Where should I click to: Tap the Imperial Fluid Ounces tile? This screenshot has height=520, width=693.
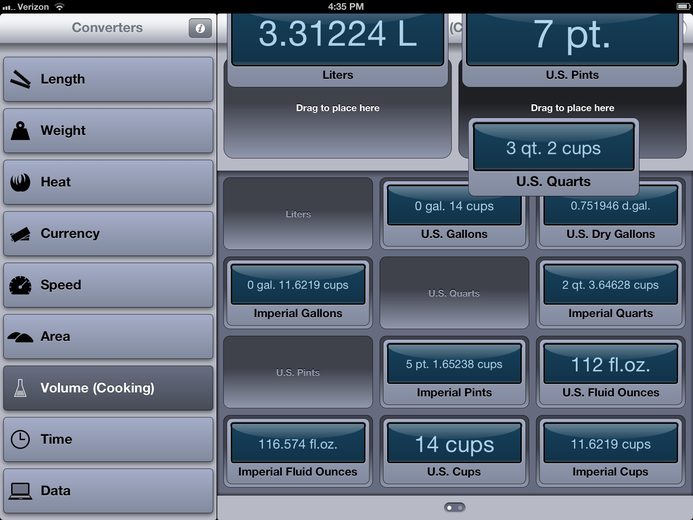pos(298,451)
